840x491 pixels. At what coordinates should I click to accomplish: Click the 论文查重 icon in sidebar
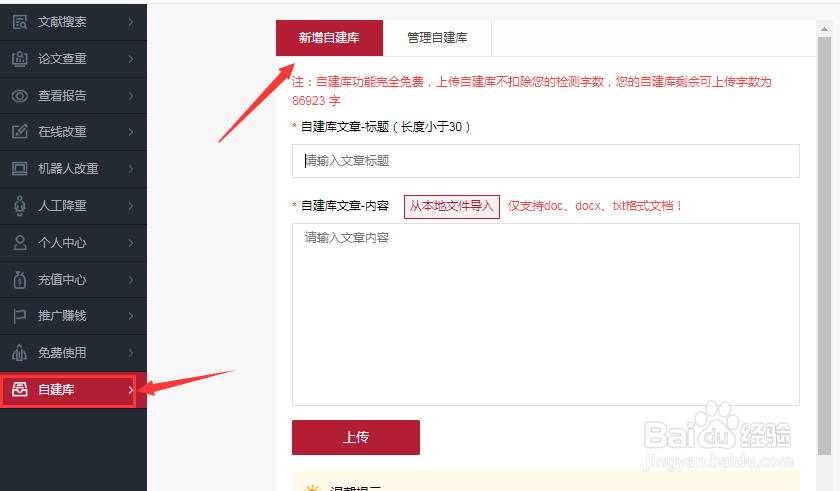[x=20, y=59]
